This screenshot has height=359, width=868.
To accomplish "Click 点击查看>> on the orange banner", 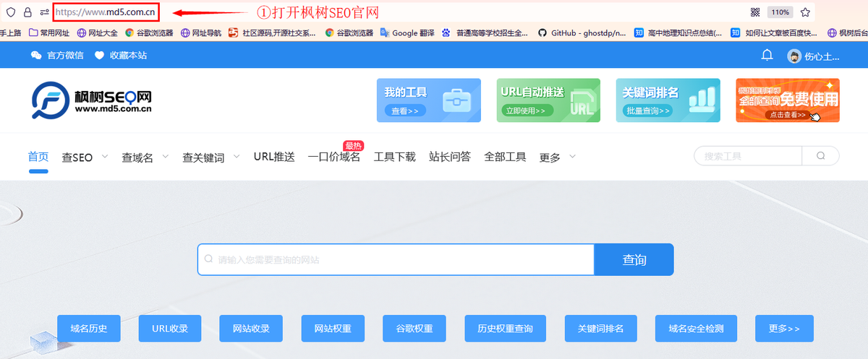I will pos(788,115).
